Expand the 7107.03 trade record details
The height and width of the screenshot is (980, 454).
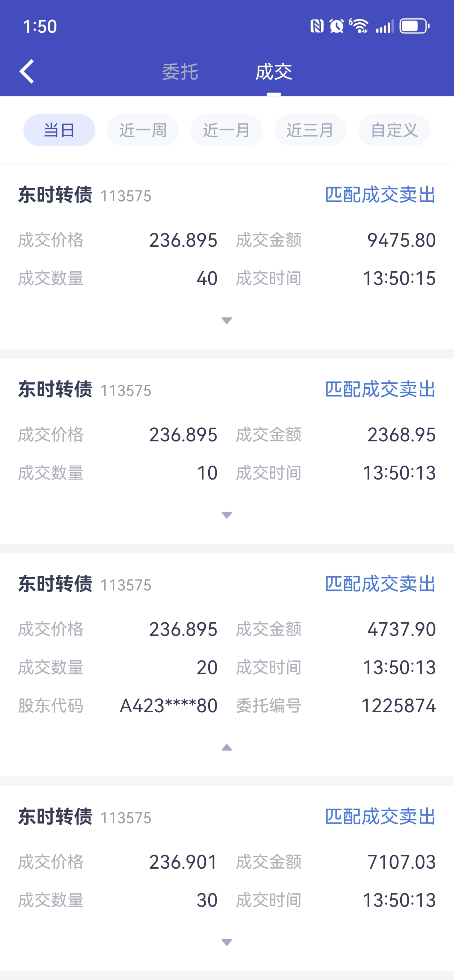pyautogui.click(x=227, y=942)
